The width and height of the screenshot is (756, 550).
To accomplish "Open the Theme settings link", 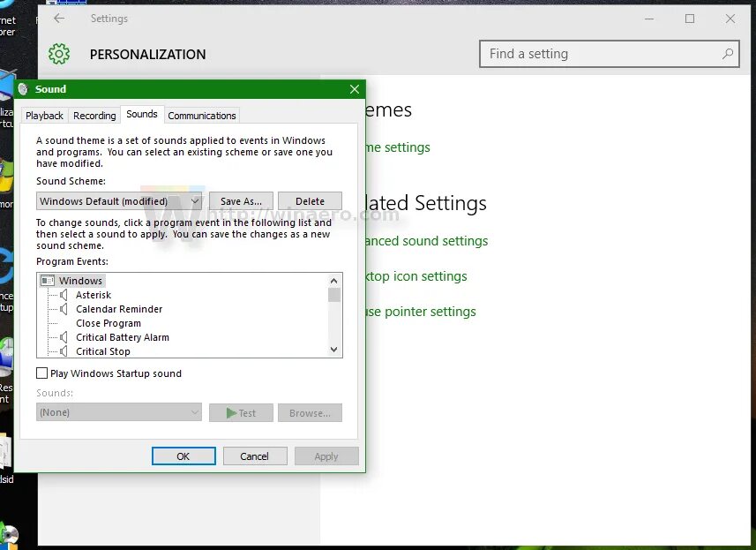I will tap(398, 147).
